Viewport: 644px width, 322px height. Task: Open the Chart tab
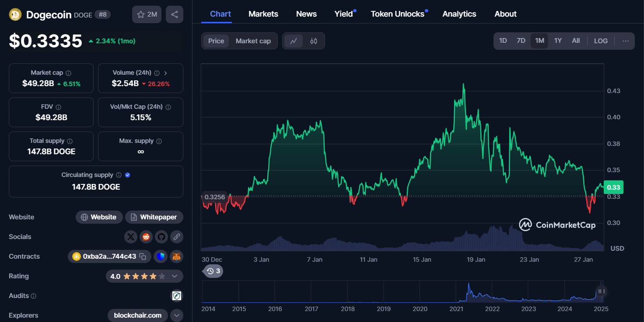tap(220, 14)
